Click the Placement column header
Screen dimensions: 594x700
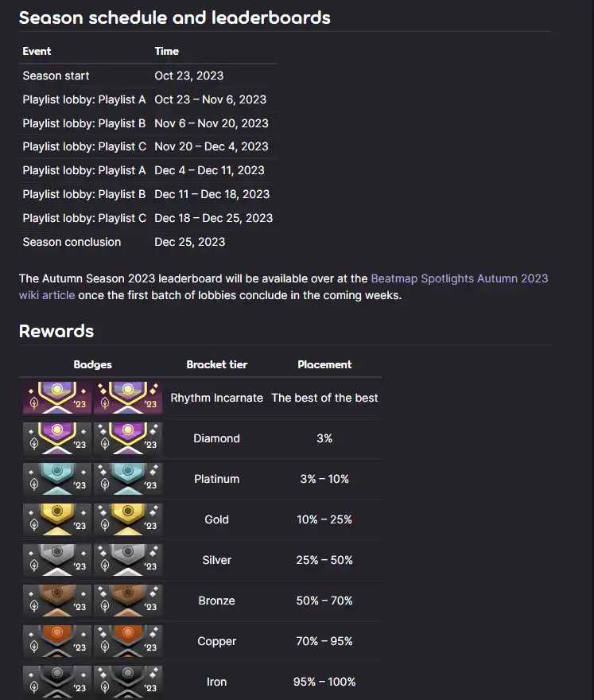click(x=324, y=365)
